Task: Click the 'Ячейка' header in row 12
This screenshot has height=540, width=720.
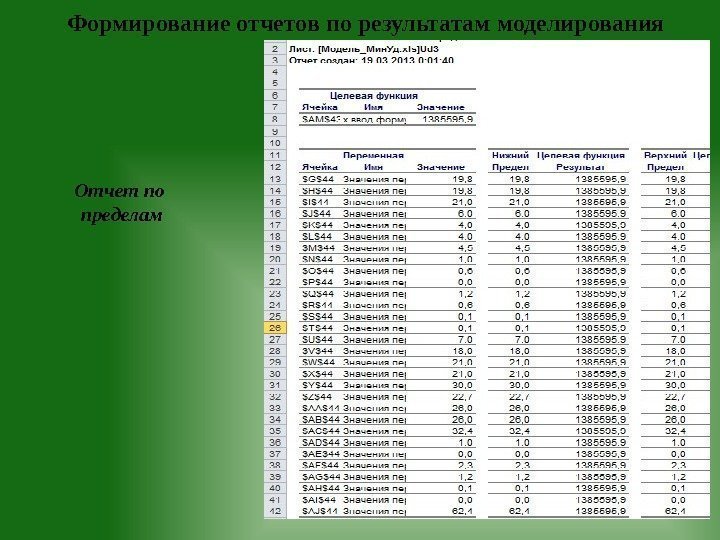Action: [320, 167]
